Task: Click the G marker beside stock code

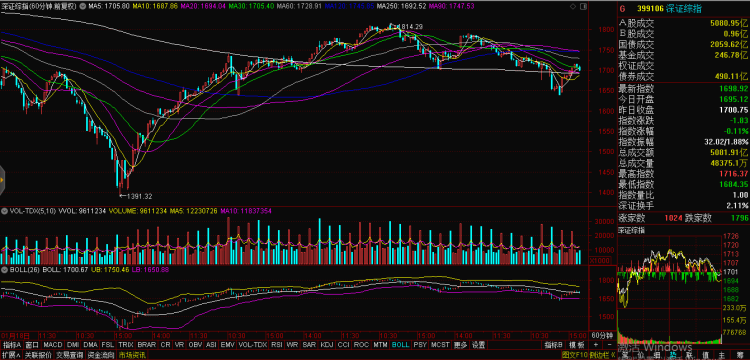Action: (622, 9)
